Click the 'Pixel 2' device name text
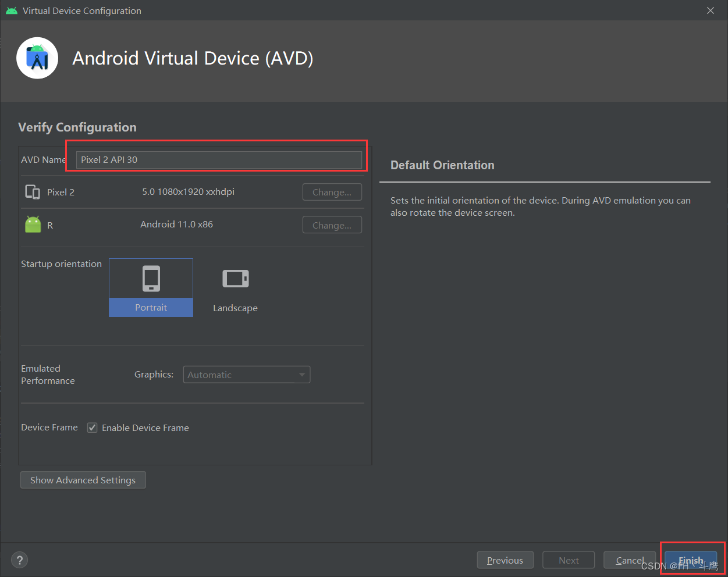 (61, 192)
